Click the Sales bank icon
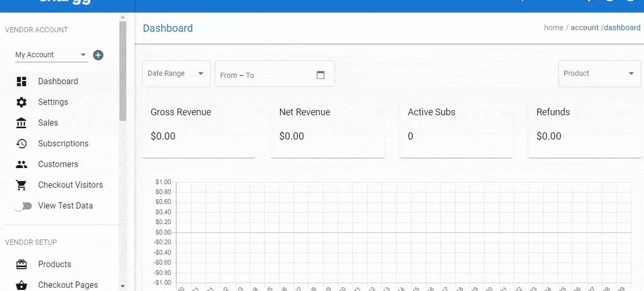This screenshot has width=644, height=291. click(x=21, y=123)
